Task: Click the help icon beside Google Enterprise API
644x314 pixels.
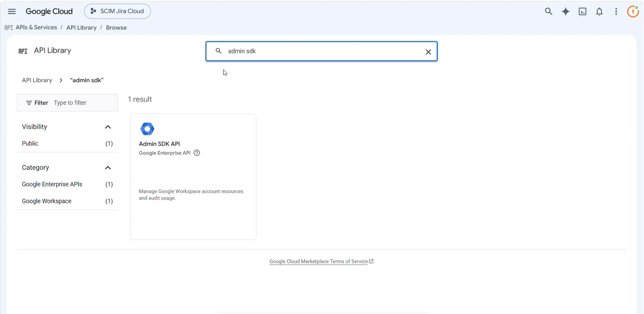Action: (197, 153)
